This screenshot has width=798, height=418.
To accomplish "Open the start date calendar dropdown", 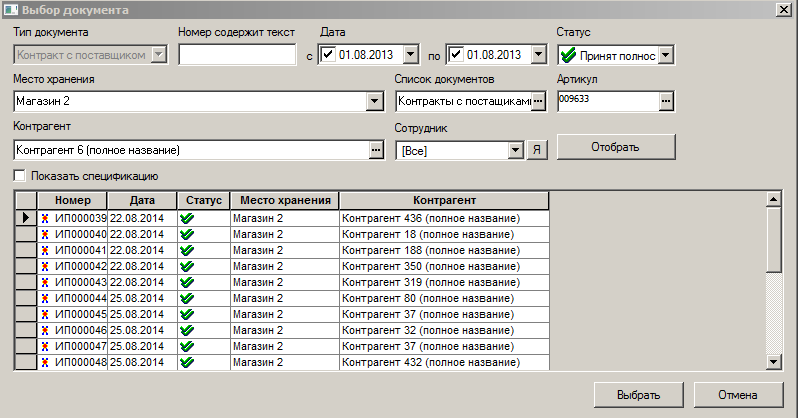I will [411, 54].
